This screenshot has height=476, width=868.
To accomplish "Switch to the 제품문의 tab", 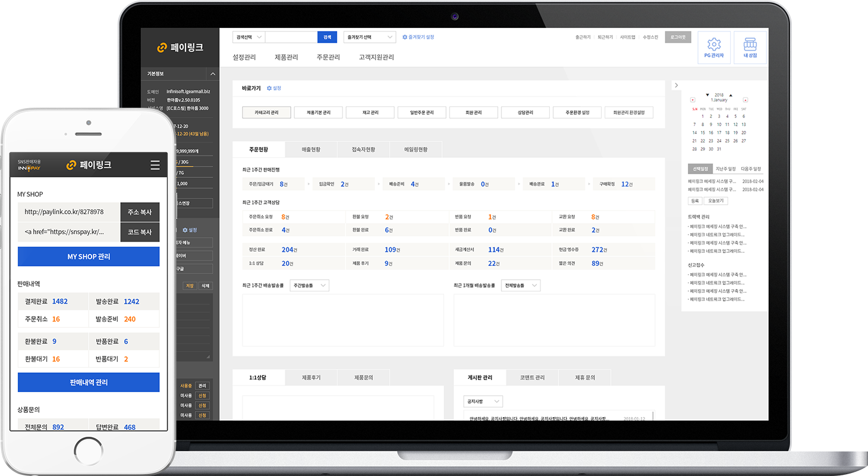I will (x=363, y=377).
